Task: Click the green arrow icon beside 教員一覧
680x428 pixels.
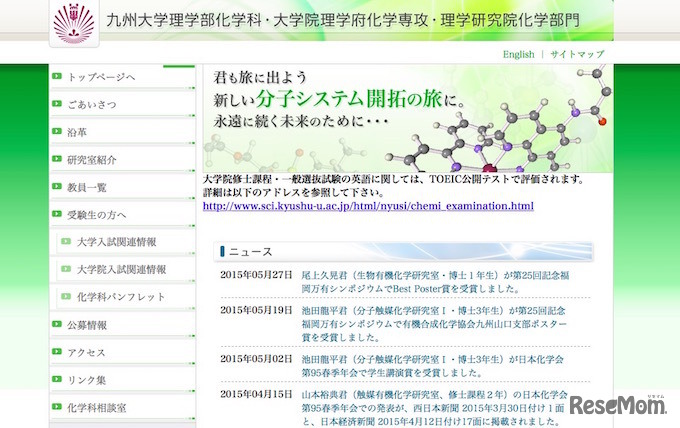Action: click(x=57, y=186)
